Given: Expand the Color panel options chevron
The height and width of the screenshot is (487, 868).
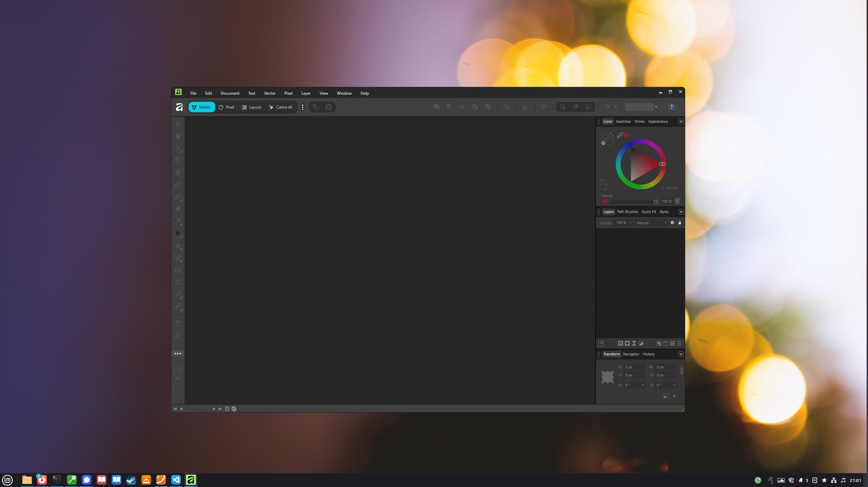Looking at the screenshot, I should (x=681, y=121).
